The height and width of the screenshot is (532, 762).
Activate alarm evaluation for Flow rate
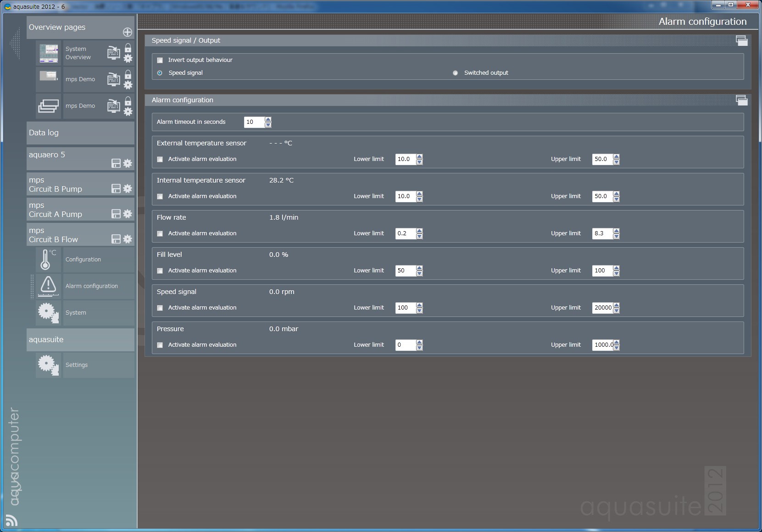pos(160,233)
